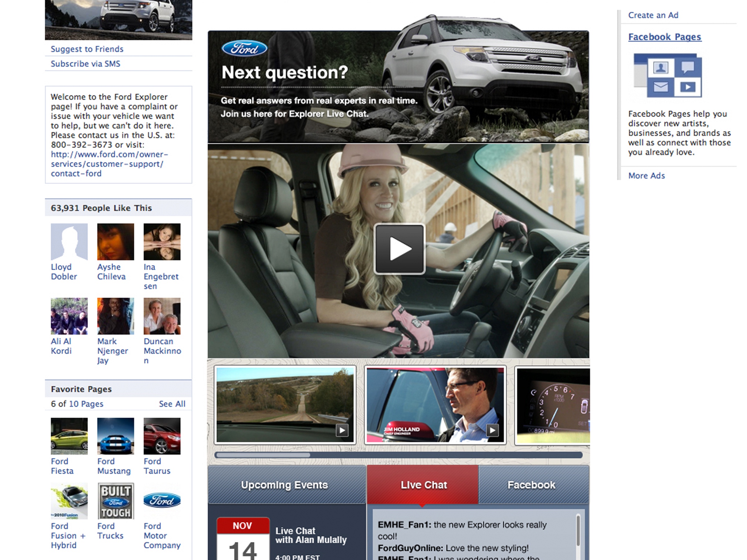Open Ayshe Chileva's profile picture
This screenshot has width=747, height=560.
(115, 242)
